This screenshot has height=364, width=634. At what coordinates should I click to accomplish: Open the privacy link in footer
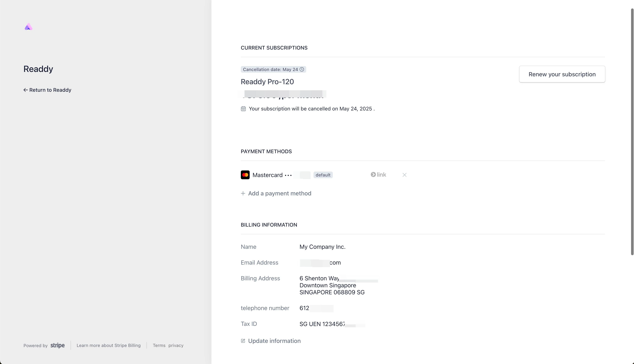tap(176, 345)
